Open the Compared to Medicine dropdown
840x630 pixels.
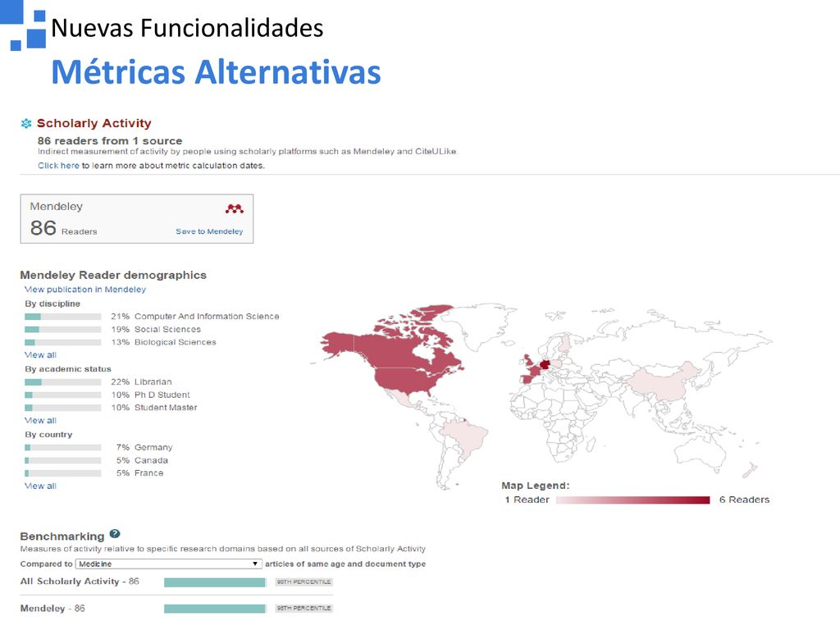pos(169,564)
